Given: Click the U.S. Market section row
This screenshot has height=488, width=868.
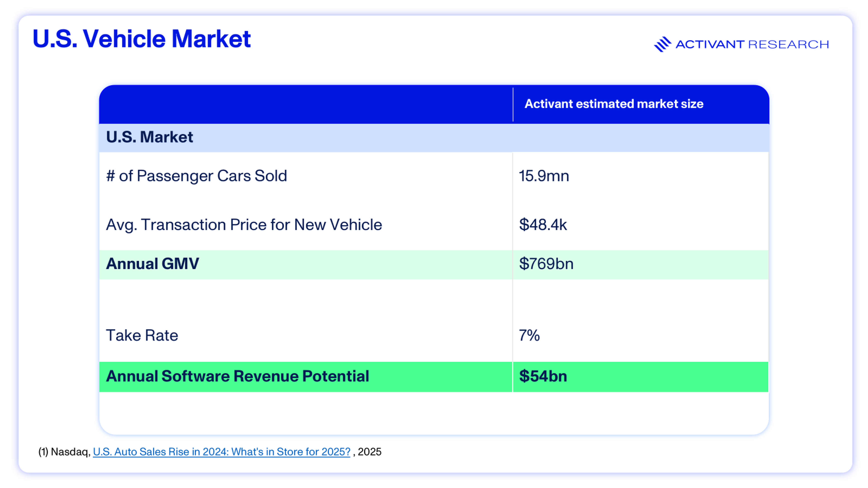Looking at the screenshot, I should (x=150, y=137).
